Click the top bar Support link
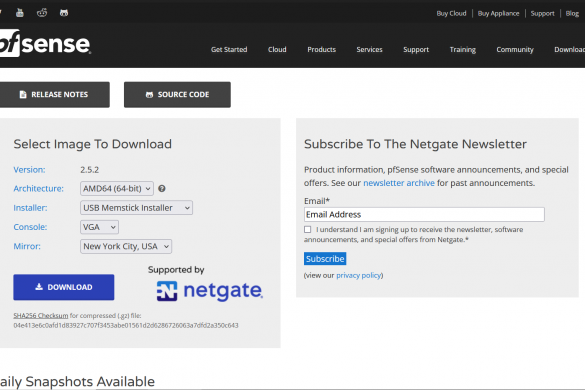This screenshot has height=390, width=585. (x=542, y=13)
